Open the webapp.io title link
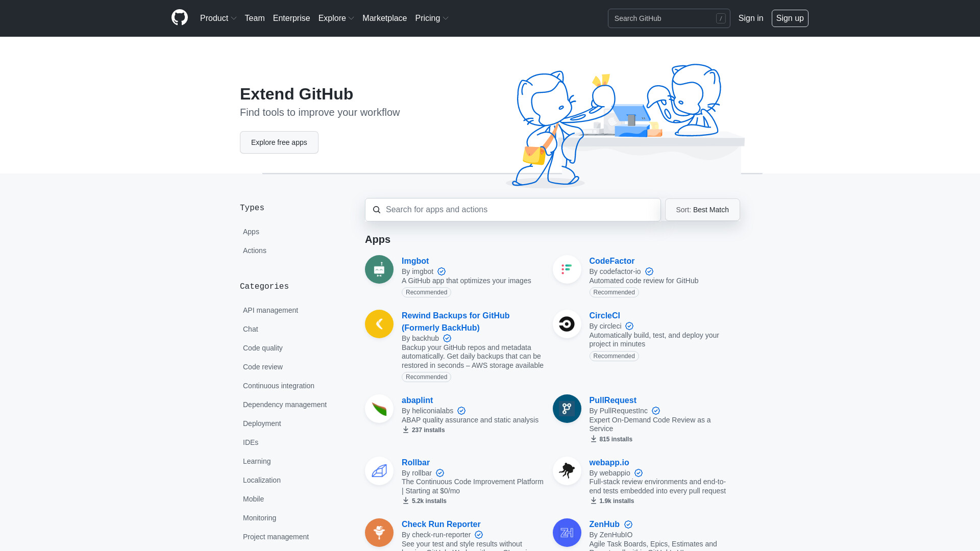 pos(609,463)
